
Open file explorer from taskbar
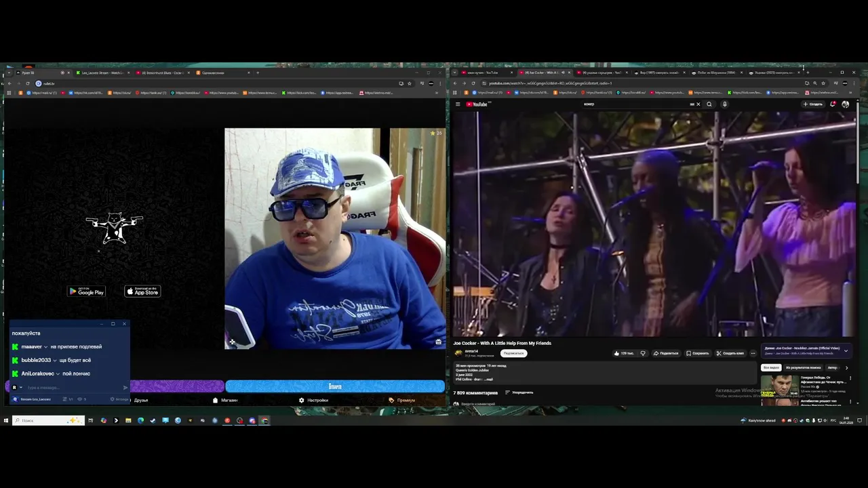tap(128, 420)
